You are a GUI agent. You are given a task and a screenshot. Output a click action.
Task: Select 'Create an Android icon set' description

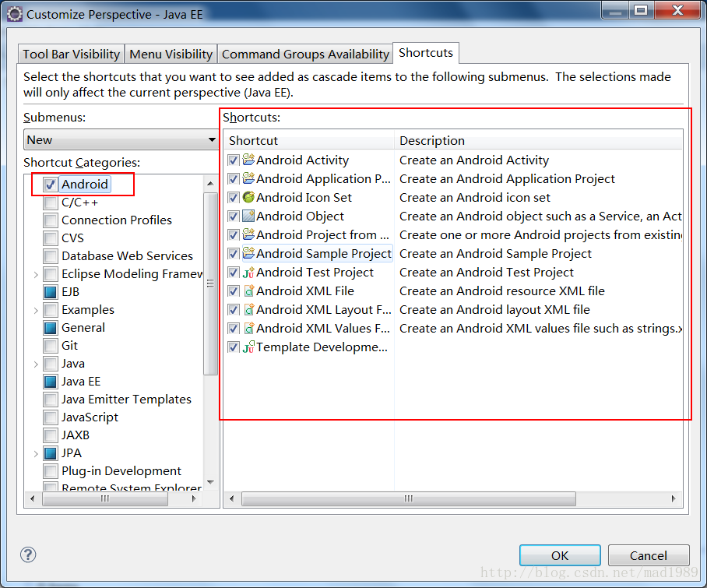pos(475,198)
